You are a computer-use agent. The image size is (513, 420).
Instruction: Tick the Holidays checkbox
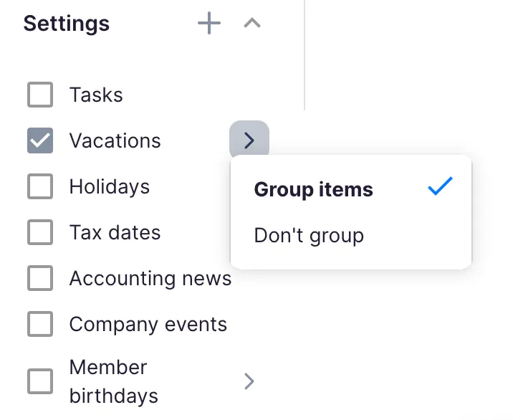[40, 186]
